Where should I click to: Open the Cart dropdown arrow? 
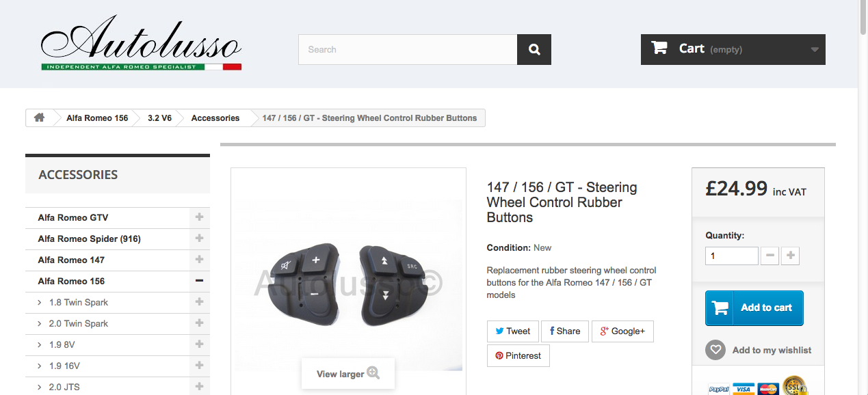click(814, 50)
